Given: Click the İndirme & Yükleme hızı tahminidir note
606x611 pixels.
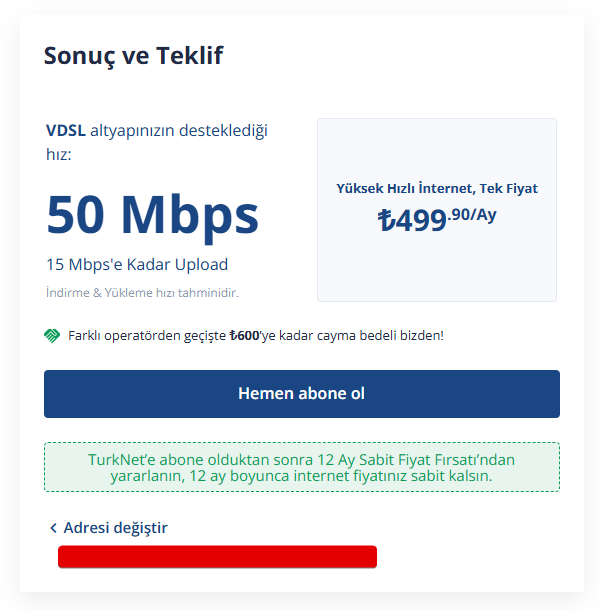Looking at the screenshot, I should coord(142,293).
